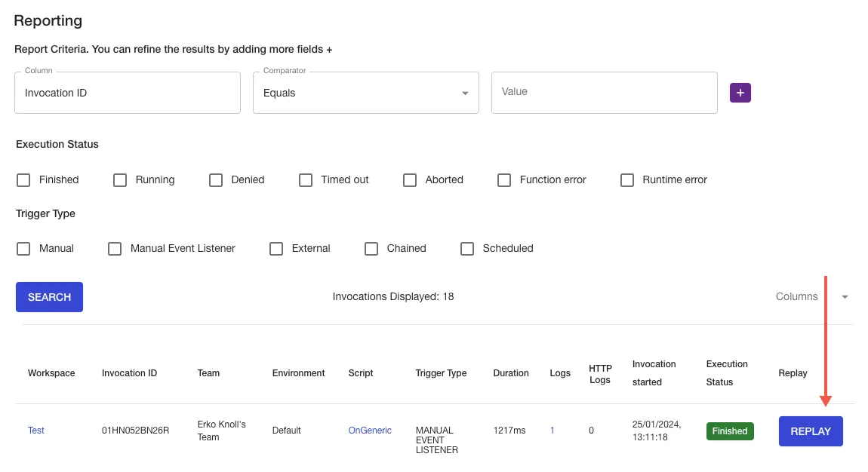Click the 25/01/2024, 13:11:18 timestamp cell
This screenshot has width=868, height=472.
point(657,431)
